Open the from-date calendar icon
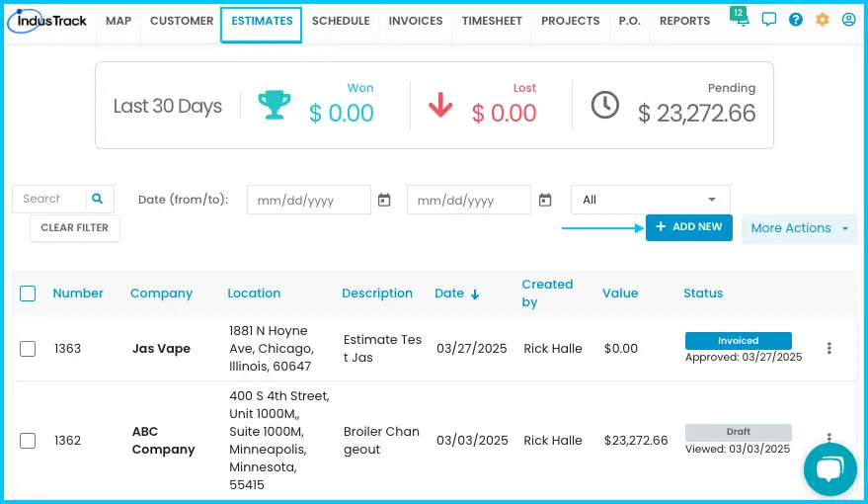The width and height of the screenshot is (868, 504). pyautogui.click(x=384, y=200)
